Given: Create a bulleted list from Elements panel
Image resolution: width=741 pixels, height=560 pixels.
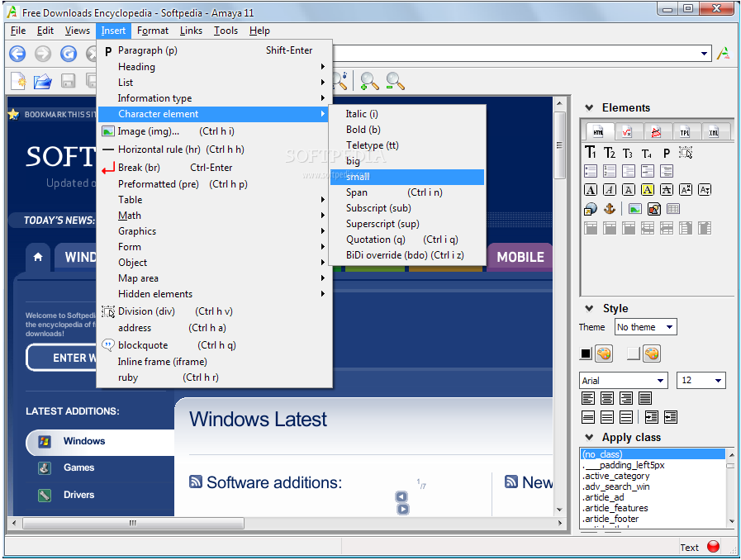Looking at the screenshot, I should pyautogui.click(x=591, y=171).
